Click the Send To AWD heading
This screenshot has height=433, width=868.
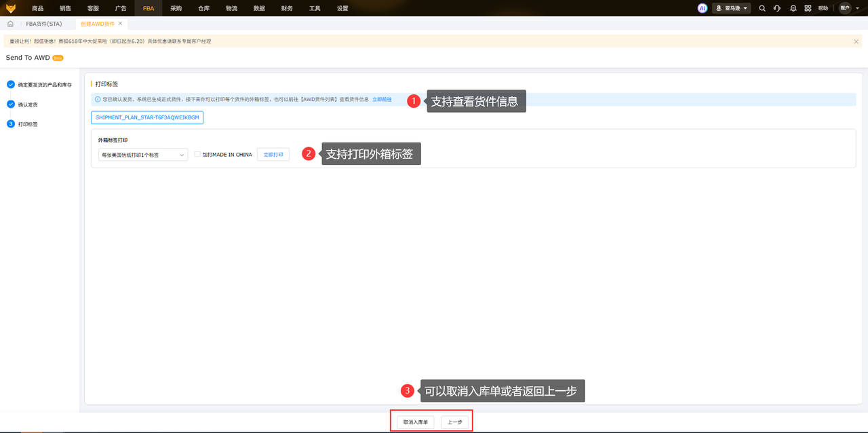point(28,58)
